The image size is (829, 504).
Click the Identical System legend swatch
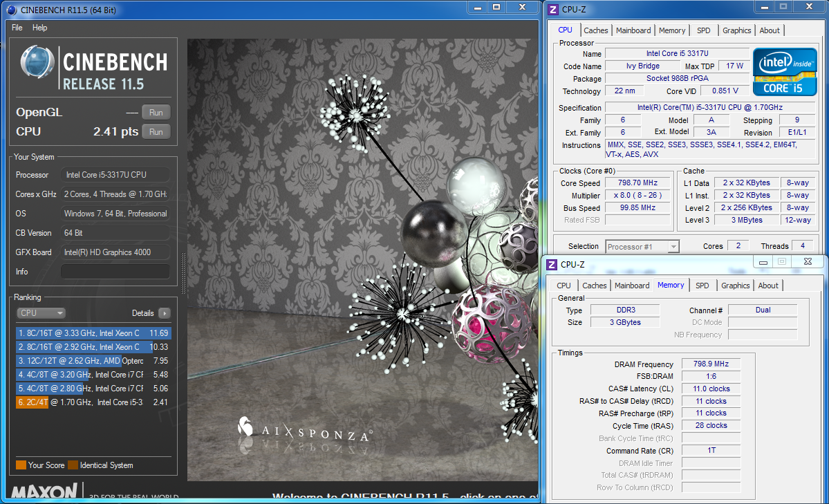tap(73, 465)
